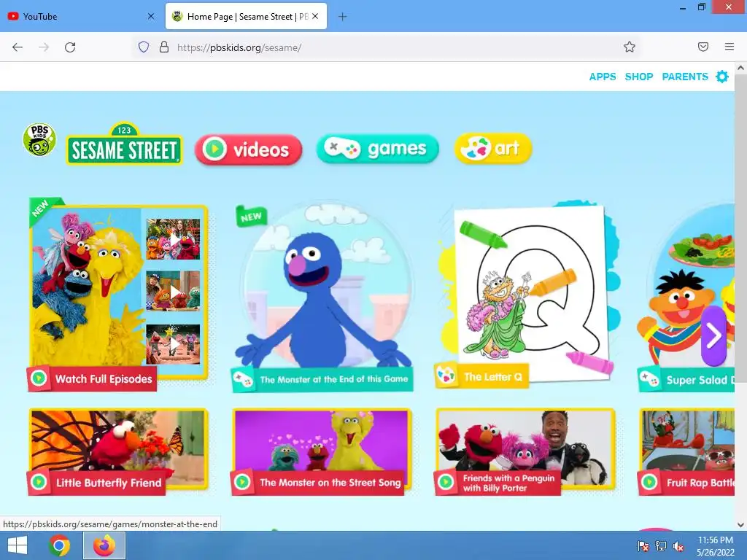Open the art section button
The width and height of the screenshot is (747, 560).
[493, 148]
